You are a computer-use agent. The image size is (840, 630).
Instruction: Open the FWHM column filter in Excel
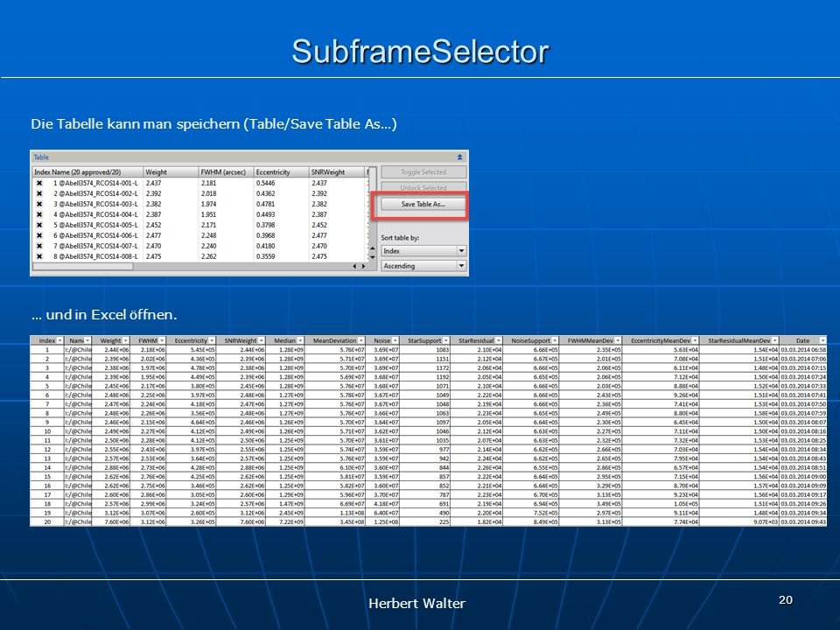(162, 340)
